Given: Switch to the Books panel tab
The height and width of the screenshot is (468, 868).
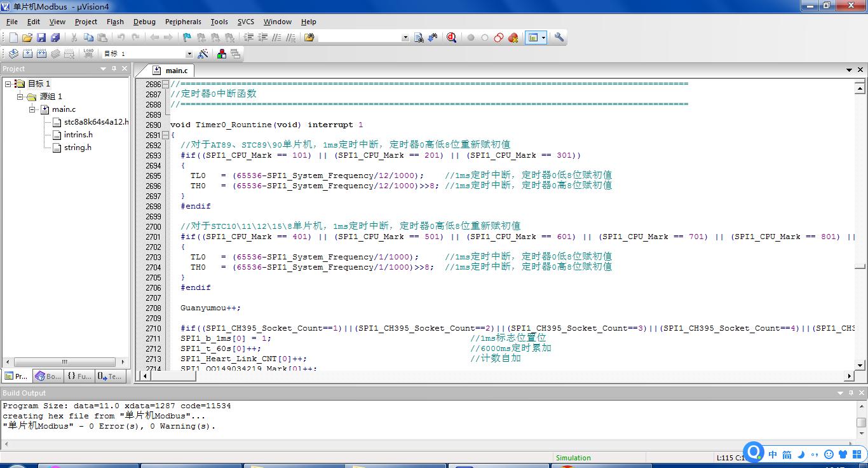Looking at the screenshot, I should [48, 376].
